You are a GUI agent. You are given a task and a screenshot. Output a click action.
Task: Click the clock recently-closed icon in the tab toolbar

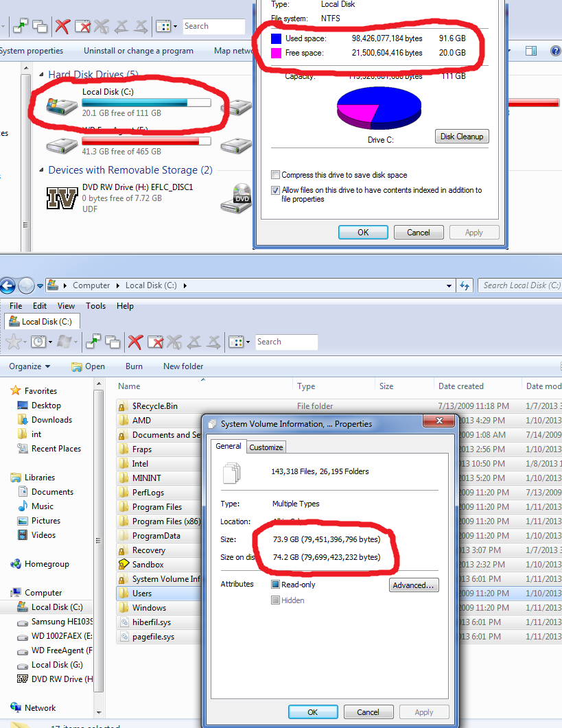tap(38, 342)
